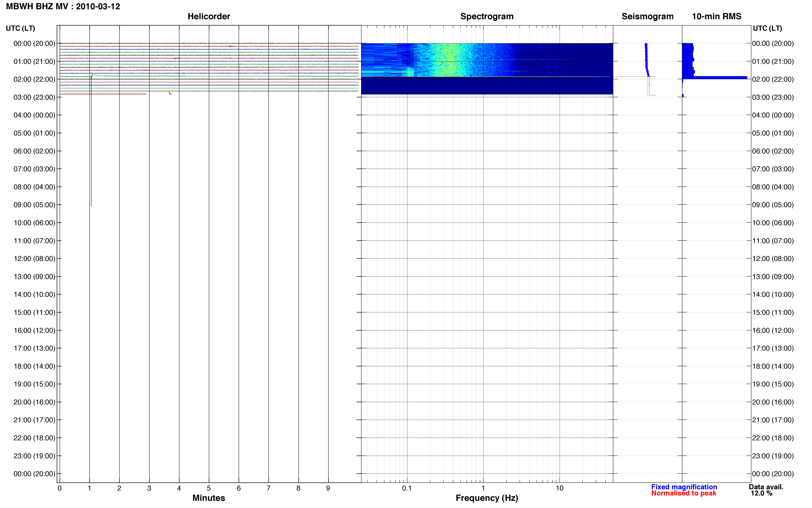Click the plot title 'MBWH BHZ MV : 2010-03-12'
The height and width of the screenshot is (508, 812).
pyautogui.click(x=63, y=6)
